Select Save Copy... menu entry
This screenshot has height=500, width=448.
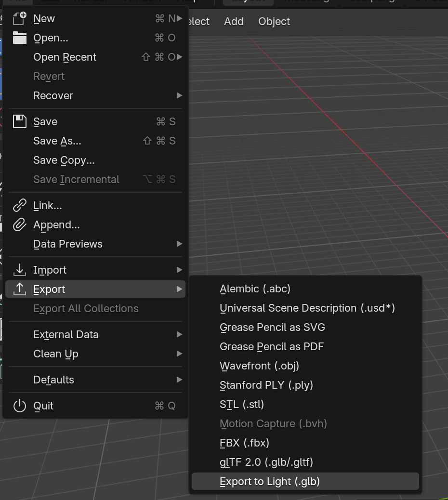click(x=95, y=160)
